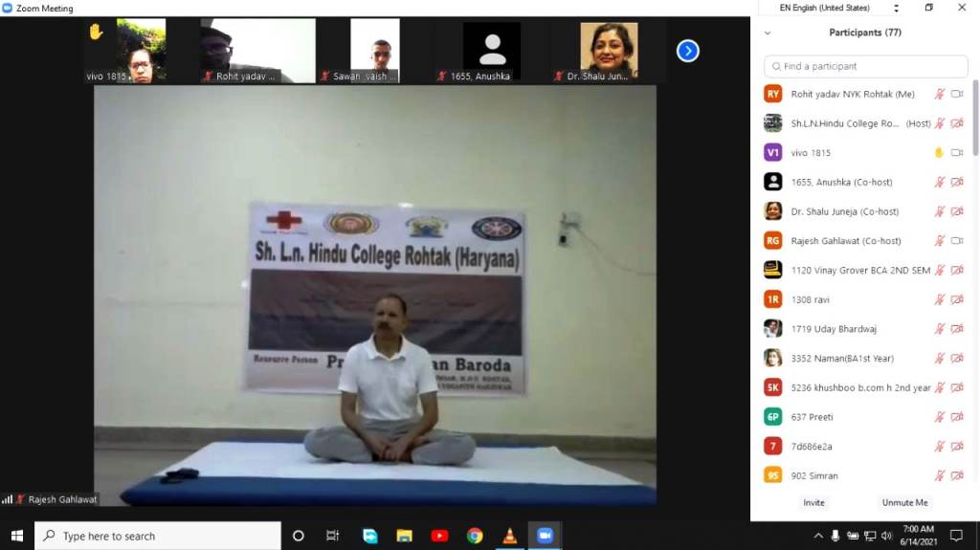Click the next-page arrow in the video gallery strip

[687, 51]
